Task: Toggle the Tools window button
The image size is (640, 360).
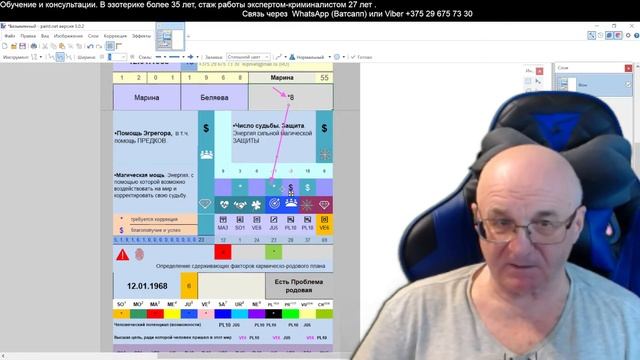Action: 591,36
